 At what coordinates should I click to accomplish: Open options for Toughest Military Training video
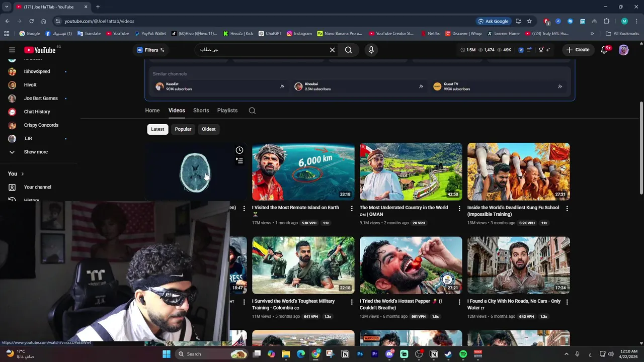pyautogui.click(x=352, y=302)
